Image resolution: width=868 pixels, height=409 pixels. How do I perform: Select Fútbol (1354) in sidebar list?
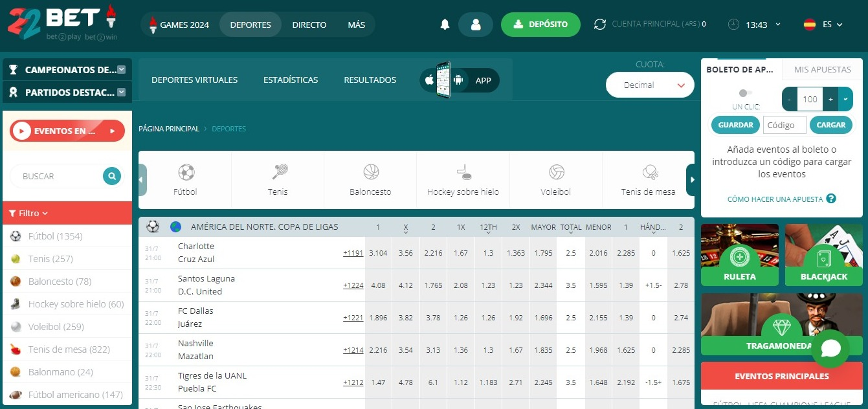[x=67, y=236]
